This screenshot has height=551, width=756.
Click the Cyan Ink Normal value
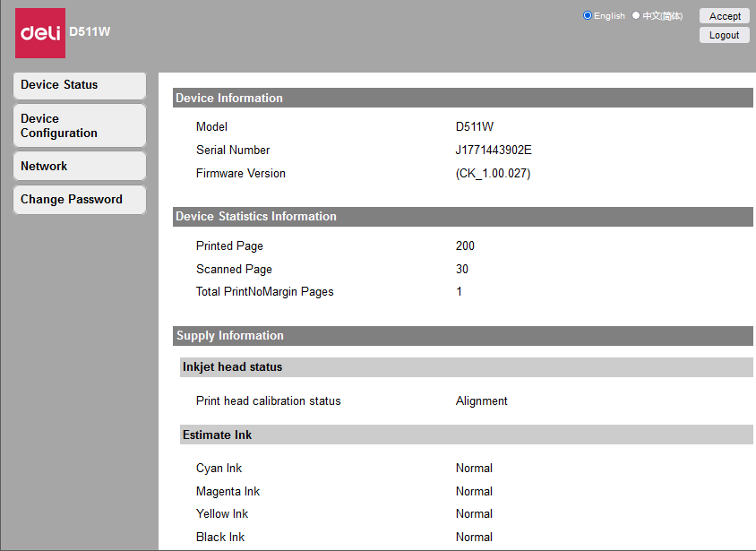474,468
